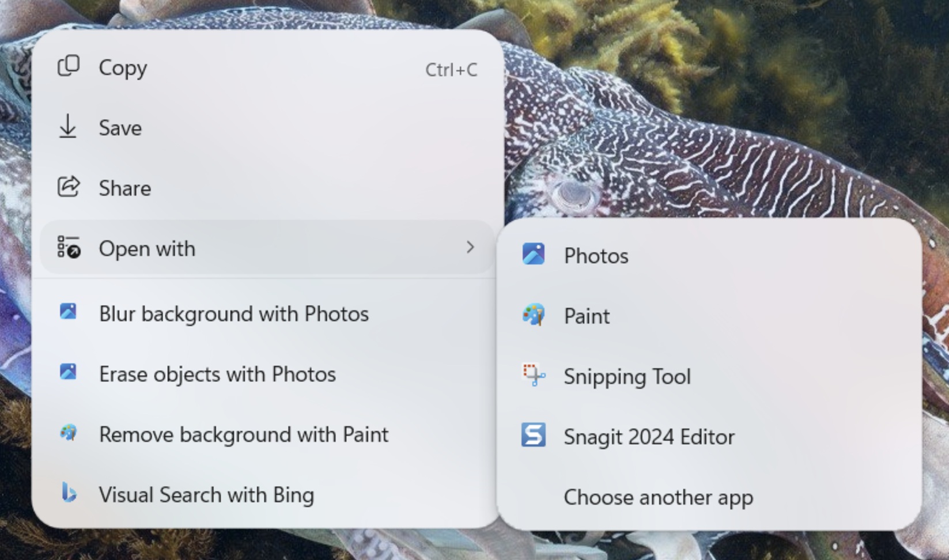The width and height of the screenshot is (949, 560).
Task: Click the Bing logo icon
Action: click(69, 493)
